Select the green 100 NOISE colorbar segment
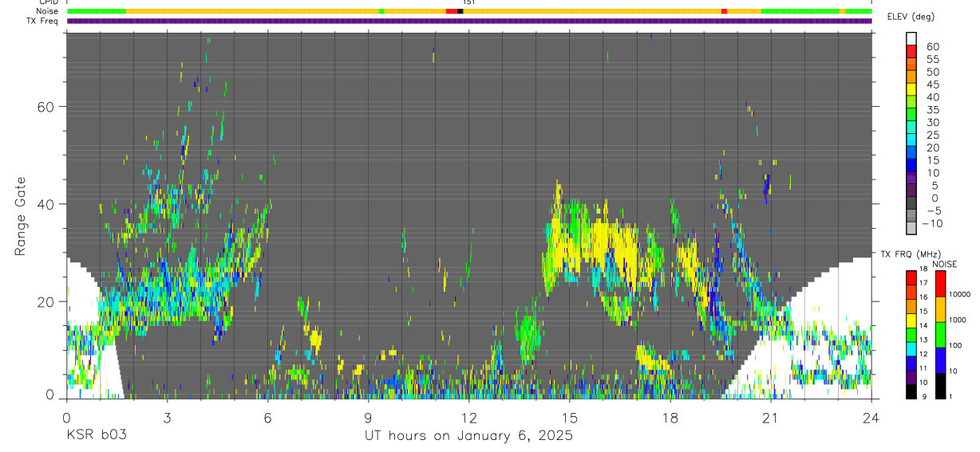 [940, 334]
